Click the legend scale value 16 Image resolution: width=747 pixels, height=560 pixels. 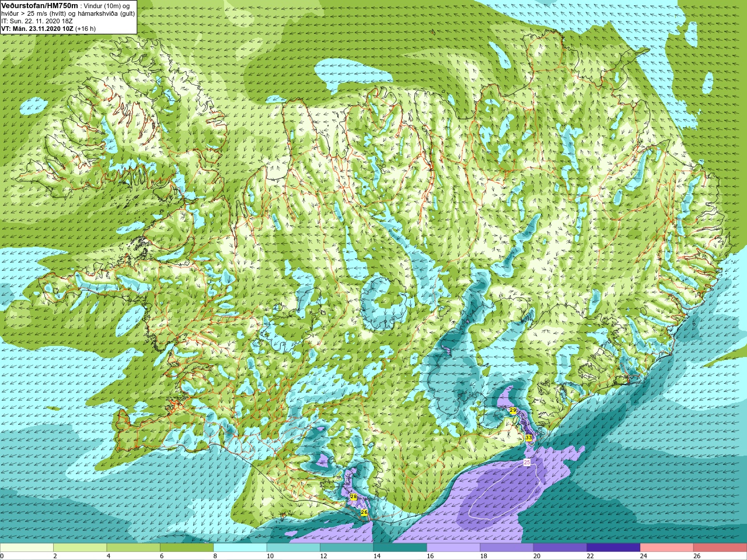click(x=430, y=556)
